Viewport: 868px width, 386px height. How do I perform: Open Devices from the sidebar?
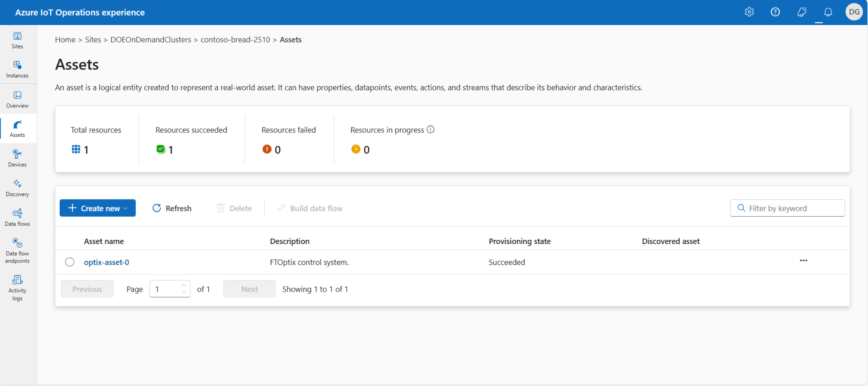click(17, 159)
